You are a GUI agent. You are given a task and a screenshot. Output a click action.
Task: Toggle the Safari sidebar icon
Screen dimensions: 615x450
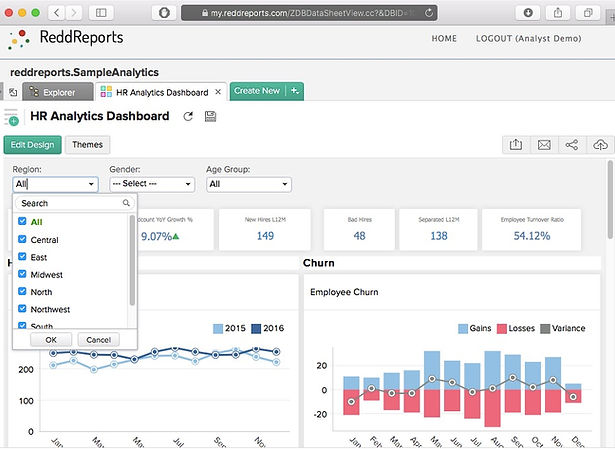point(101,13)
